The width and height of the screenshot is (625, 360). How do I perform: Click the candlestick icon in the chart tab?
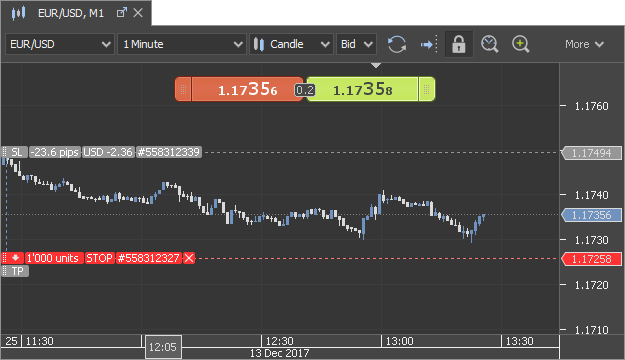pos(18,13)
